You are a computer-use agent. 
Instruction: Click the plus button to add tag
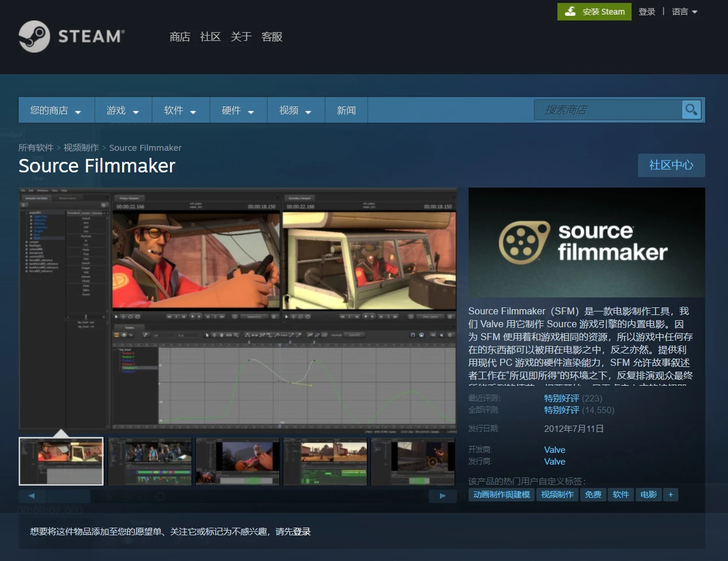(x=670, y=494)
